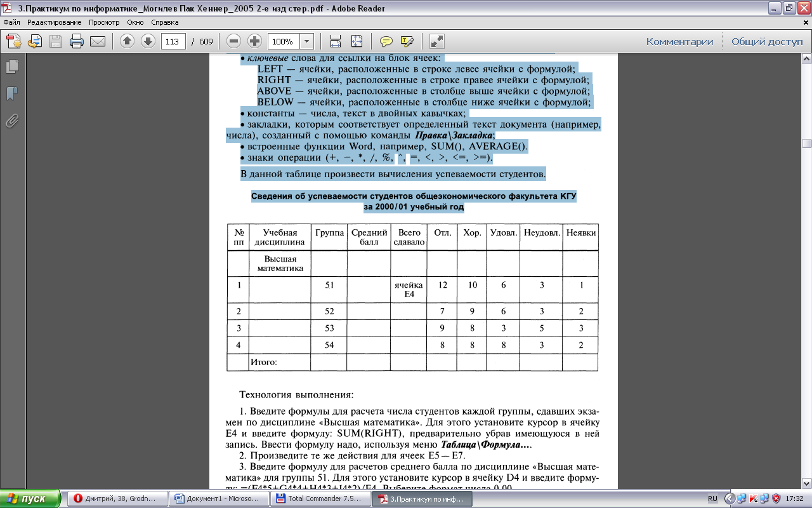Click the Fit Width scrolling icon
812x508 pixels.
[336, 42]
